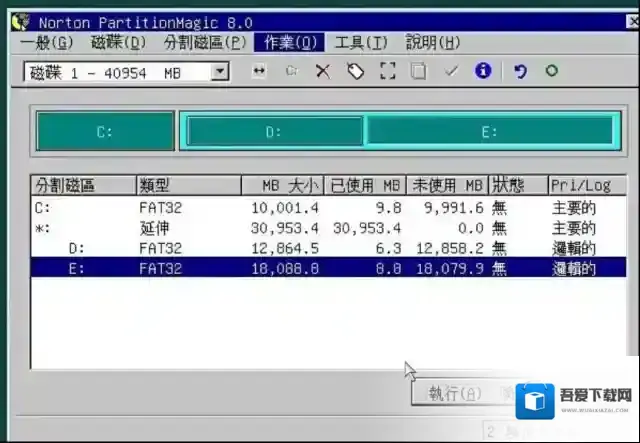Image resolution: width=640 pixels, height=443 pixels.
Task: Select the E: block in disk map
Action: point(490,131)
